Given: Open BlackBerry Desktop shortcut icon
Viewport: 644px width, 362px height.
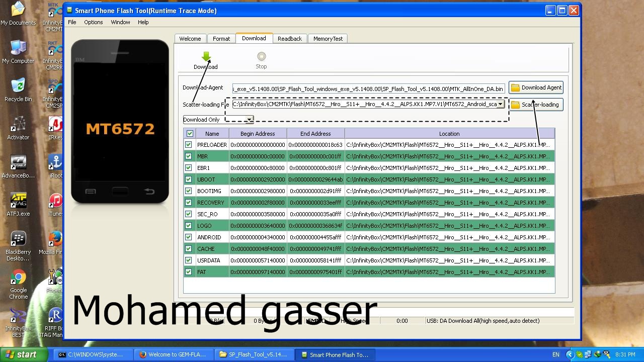Looking at the screenshot, I should [18, 246].
